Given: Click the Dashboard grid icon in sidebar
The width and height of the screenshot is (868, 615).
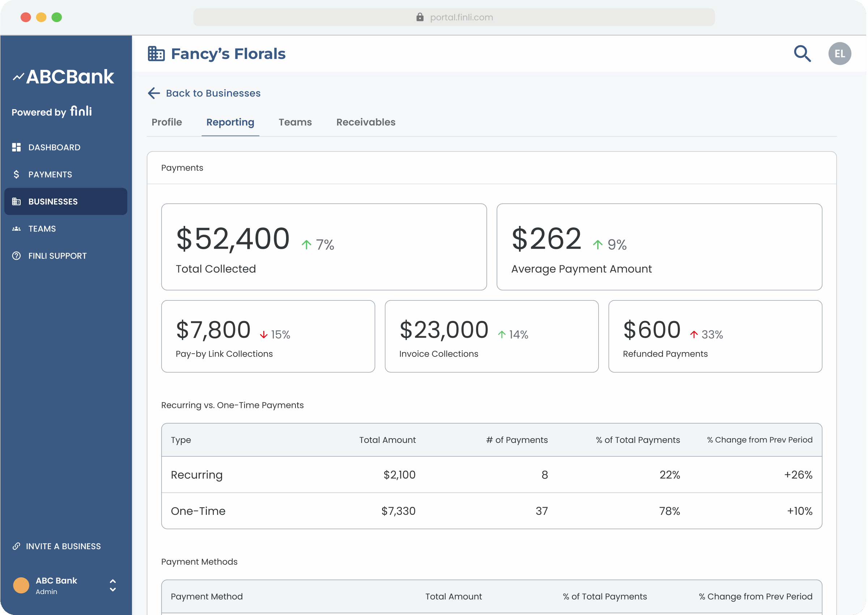Looking at the screenshot, I should [x=16, y=147].
